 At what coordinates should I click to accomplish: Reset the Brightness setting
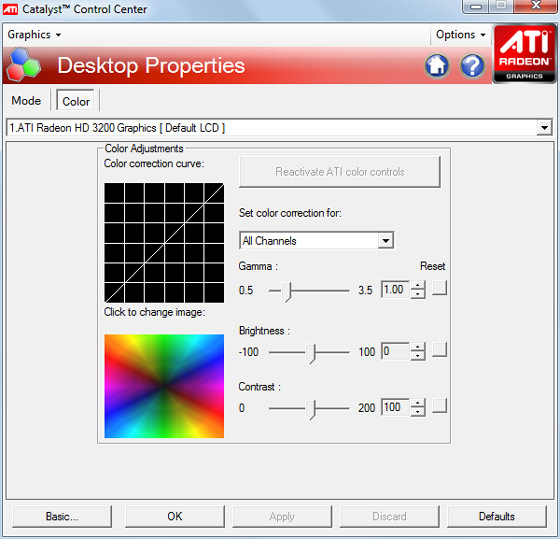[x=439, y=349]
